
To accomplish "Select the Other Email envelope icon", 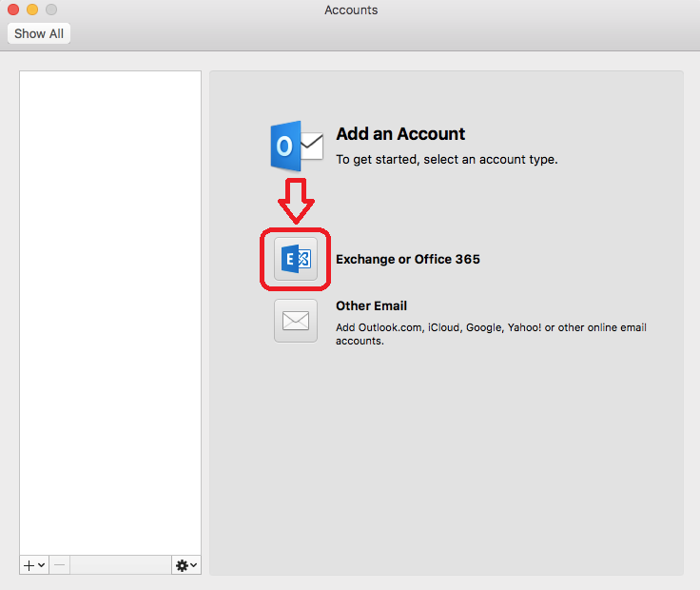I will point(296,321).
